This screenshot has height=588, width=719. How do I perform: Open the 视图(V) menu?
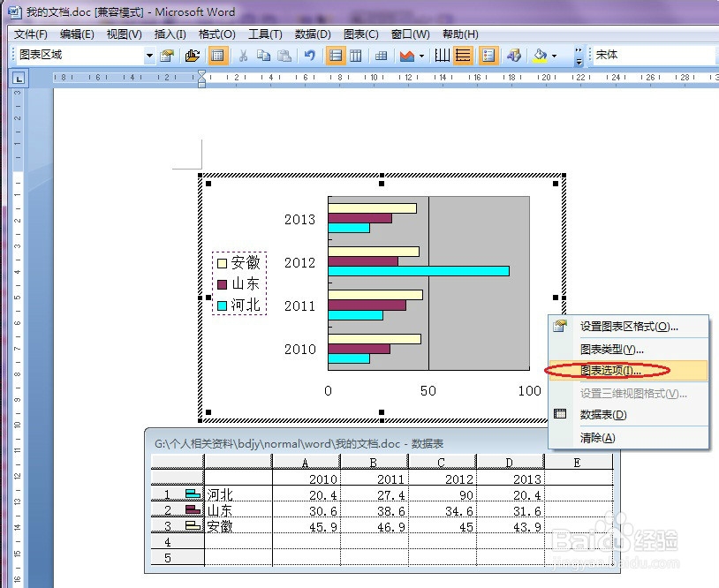tap(124, 34)
